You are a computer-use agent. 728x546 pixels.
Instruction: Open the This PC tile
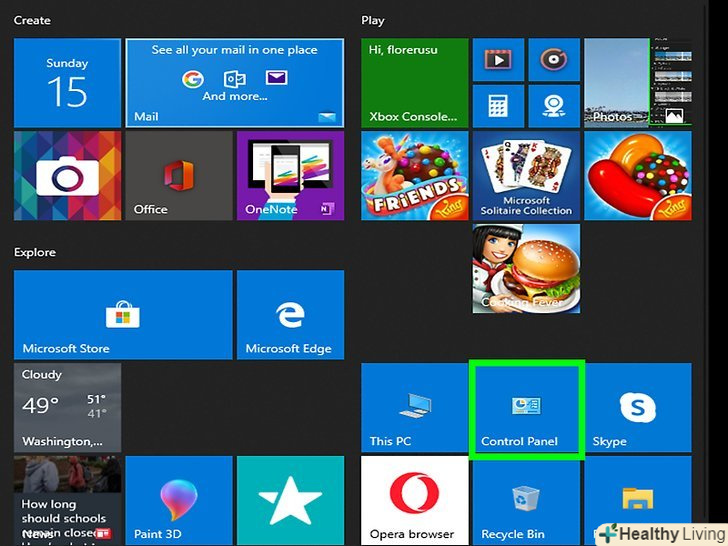click(x=415, y=408)
